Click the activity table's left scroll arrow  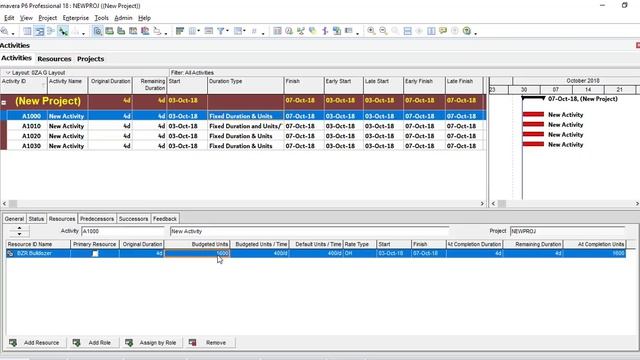coord(4,203)
